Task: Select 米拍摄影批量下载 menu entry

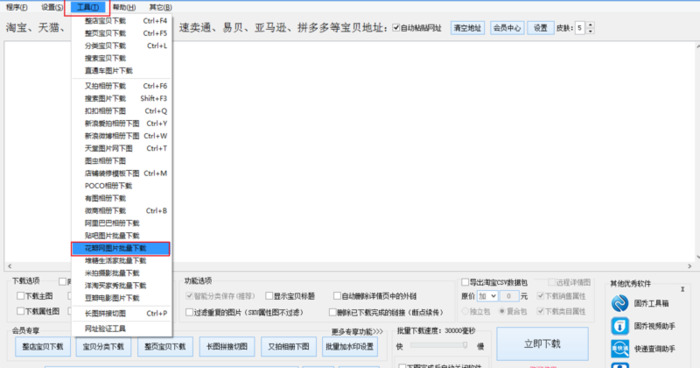Action: [121, 273]
